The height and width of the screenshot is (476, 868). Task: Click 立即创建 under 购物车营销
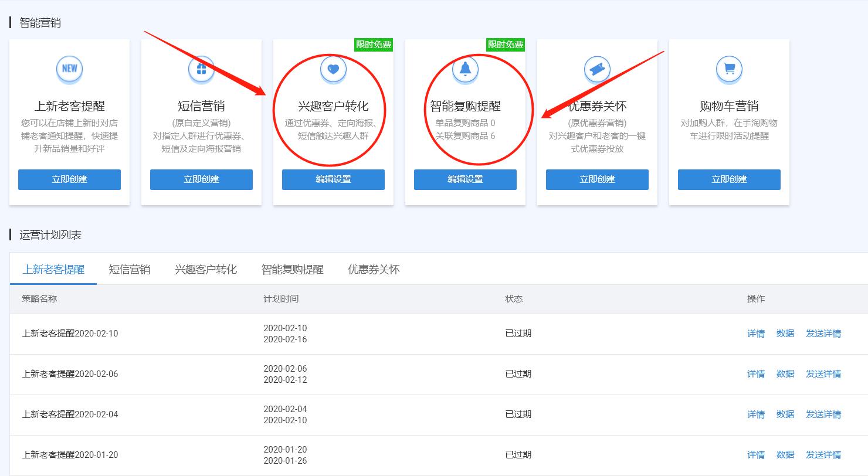click(x=729, y=179)
